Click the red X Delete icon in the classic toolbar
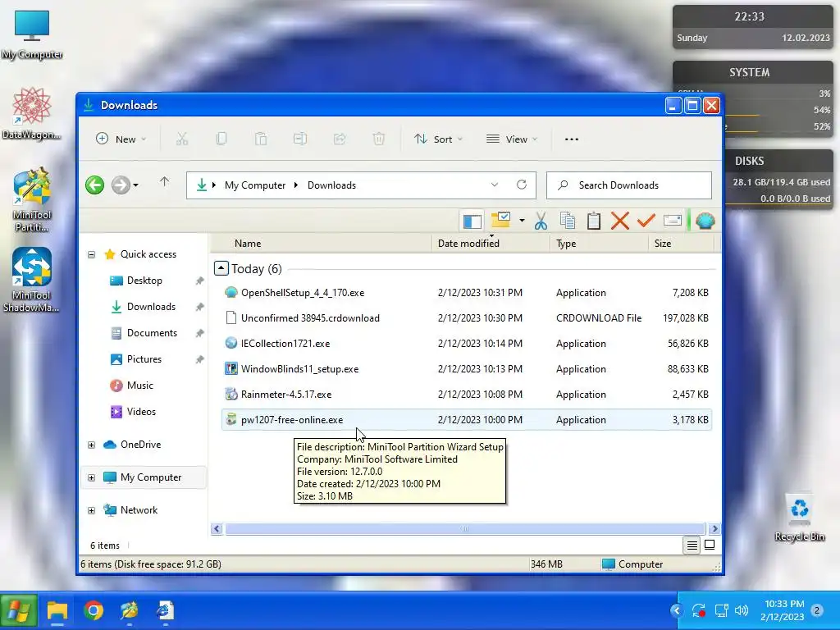Screen dimensions: 840x630 coord(620,221)
